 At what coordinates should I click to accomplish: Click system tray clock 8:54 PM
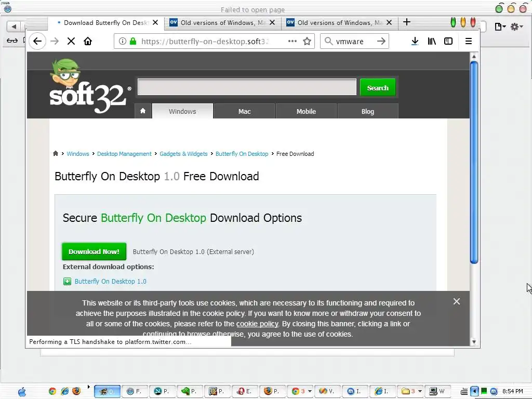click(513, 392)
